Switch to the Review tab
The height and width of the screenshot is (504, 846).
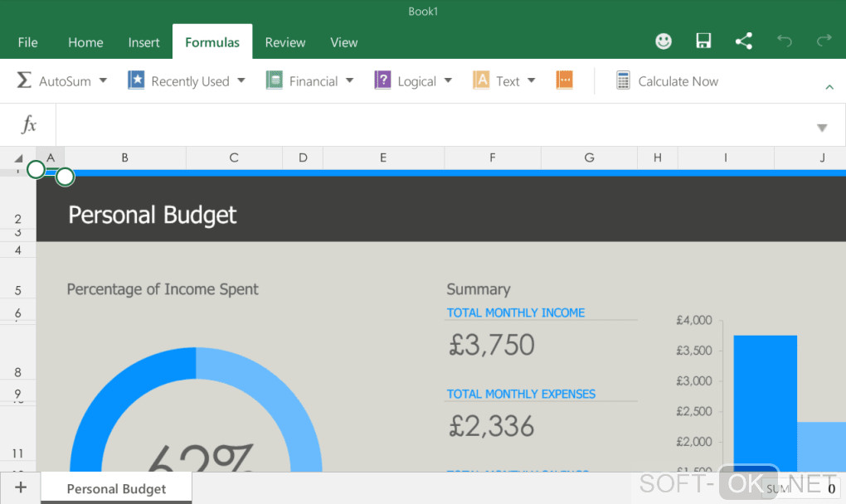[284, 42]
